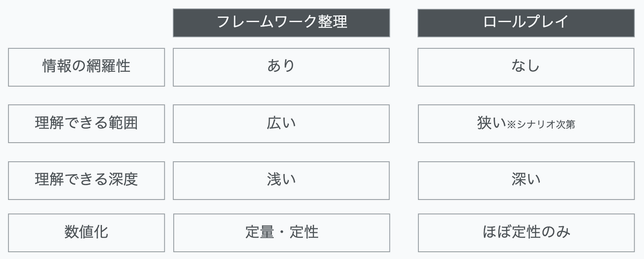Click the ほぼ定性のみ cell

pyautogui.click(x=526, y=233)
